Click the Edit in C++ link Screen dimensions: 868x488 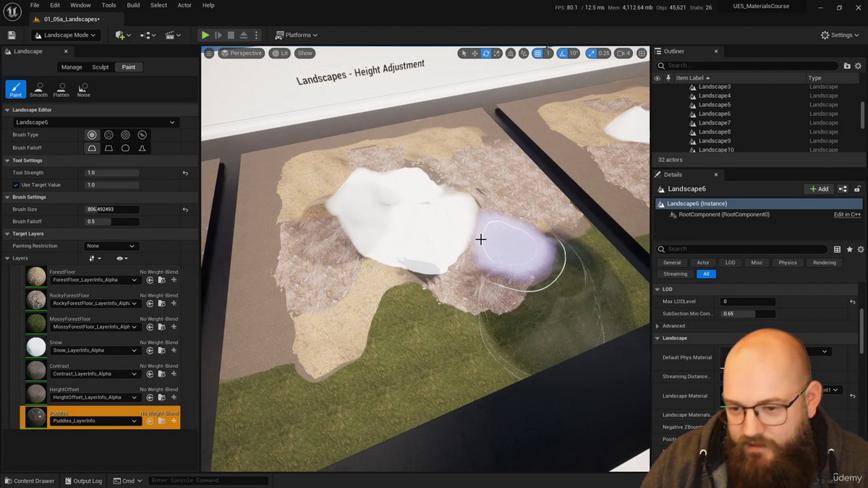point(847,215)
